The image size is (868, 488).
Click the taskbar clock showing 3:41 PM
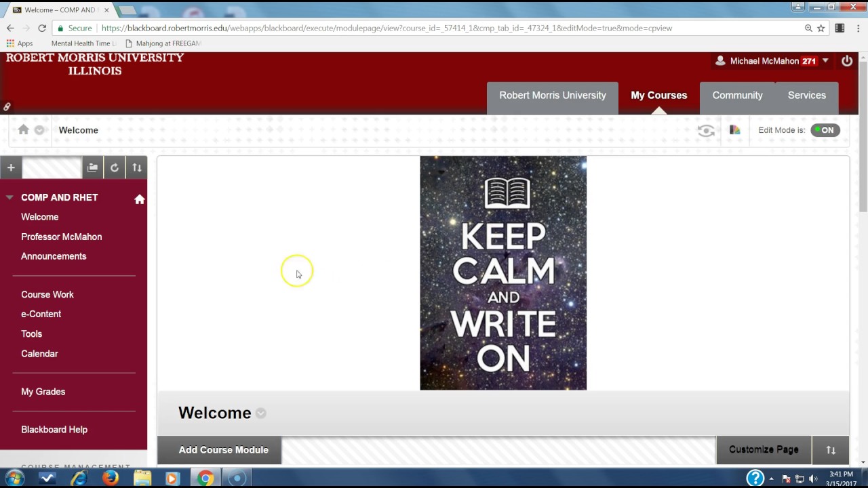[x=841, y=479]
